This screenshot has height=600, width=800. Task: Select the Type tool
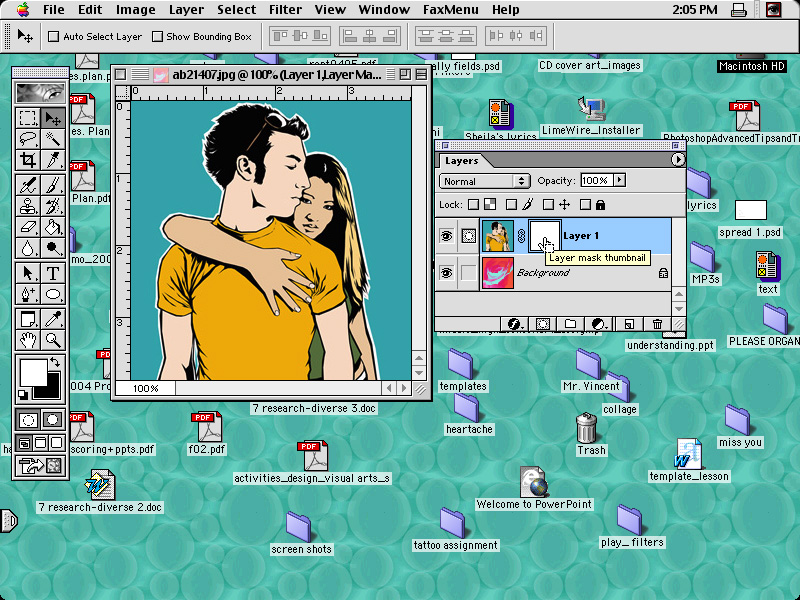(53, 273)
